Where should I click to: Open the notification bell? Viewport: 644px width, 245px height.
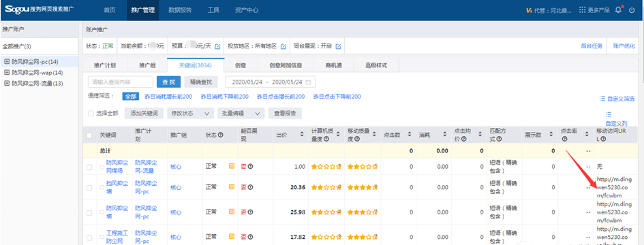click(619, 10)
